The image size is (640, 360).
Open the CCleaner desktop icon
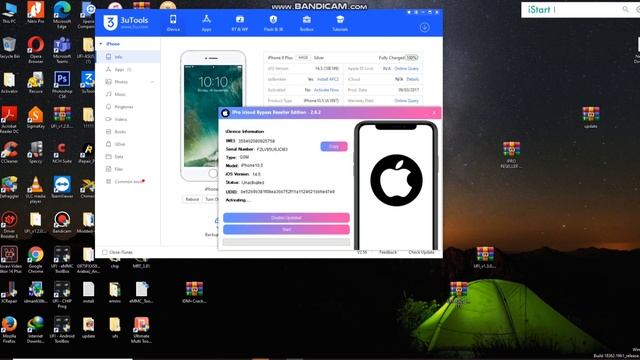click(x=9, y=152)
